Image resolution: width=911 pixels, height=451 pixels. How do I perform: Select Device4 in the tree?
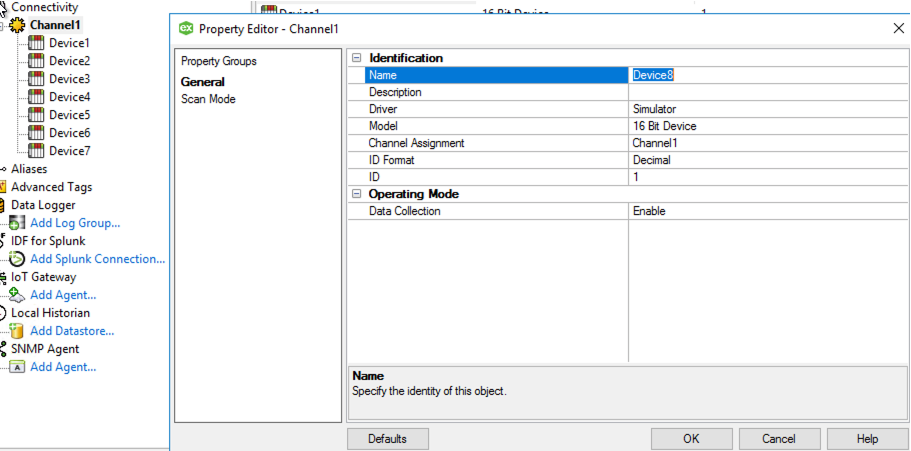coord(69,97)
